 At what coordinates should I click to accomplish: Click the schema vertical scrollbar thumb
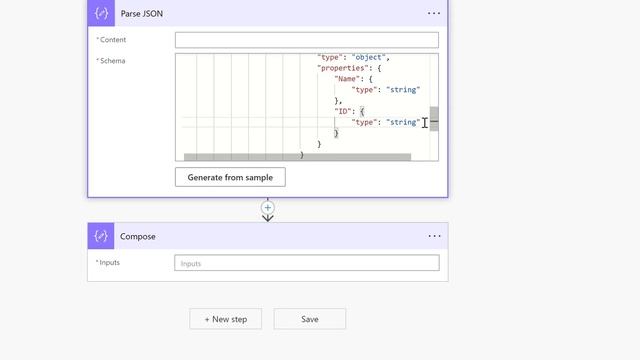[434, 119]
